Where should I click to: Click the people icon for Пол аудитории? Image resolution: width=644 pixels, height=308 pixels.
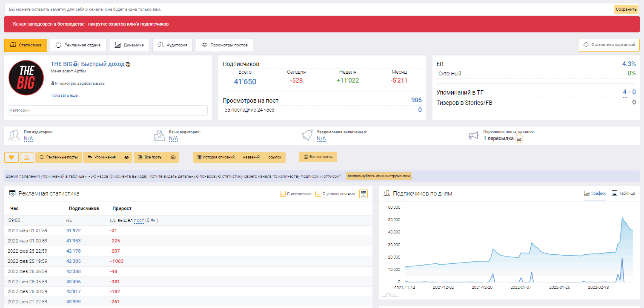click(x=14, y=135)
